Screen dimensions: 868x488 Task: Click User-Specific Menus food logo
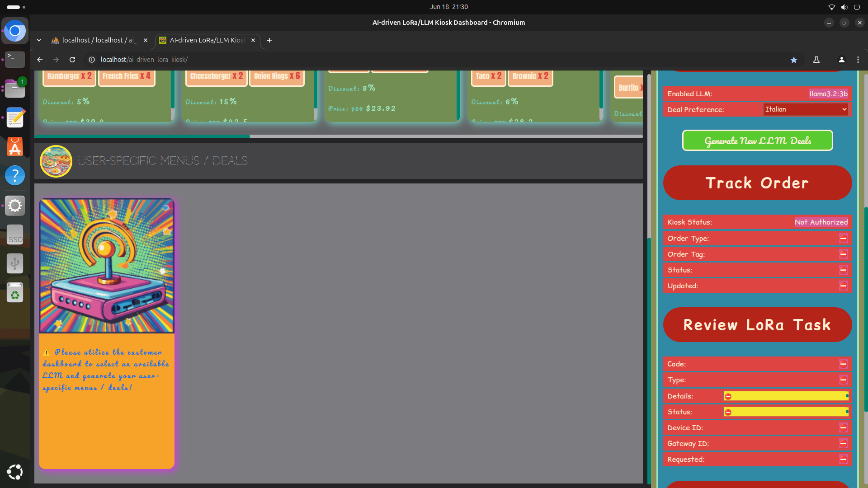56,161
